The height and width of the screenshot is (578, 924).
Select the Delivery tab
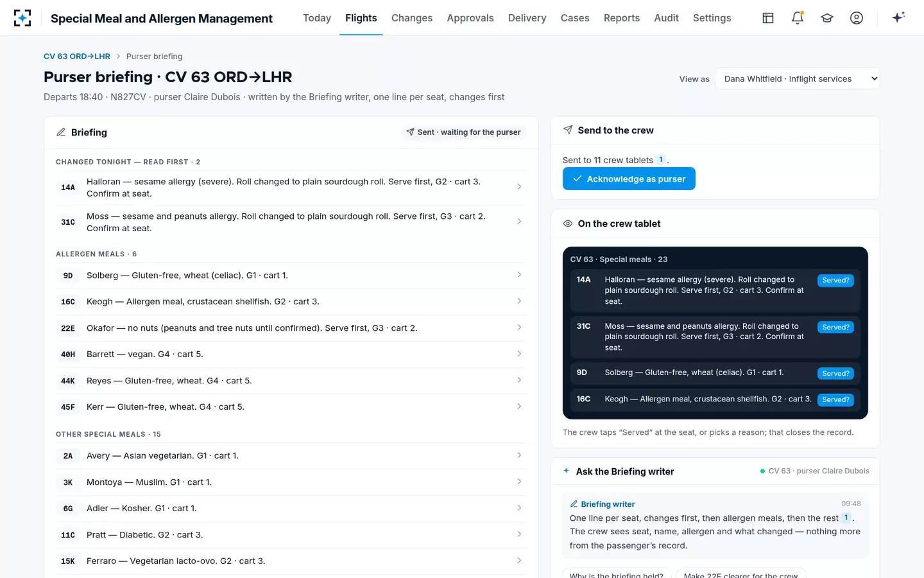coord(527,18)
